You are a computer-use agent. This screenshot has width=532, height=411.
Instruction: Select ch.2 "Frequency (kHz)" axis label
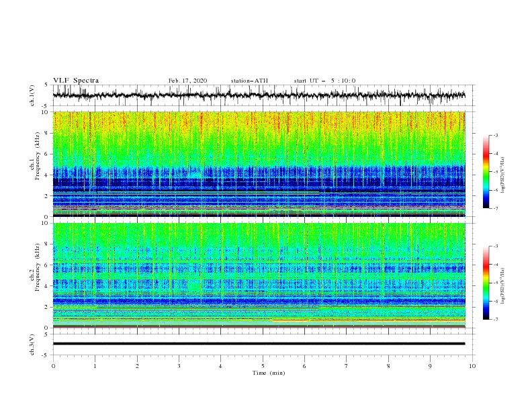37,267
